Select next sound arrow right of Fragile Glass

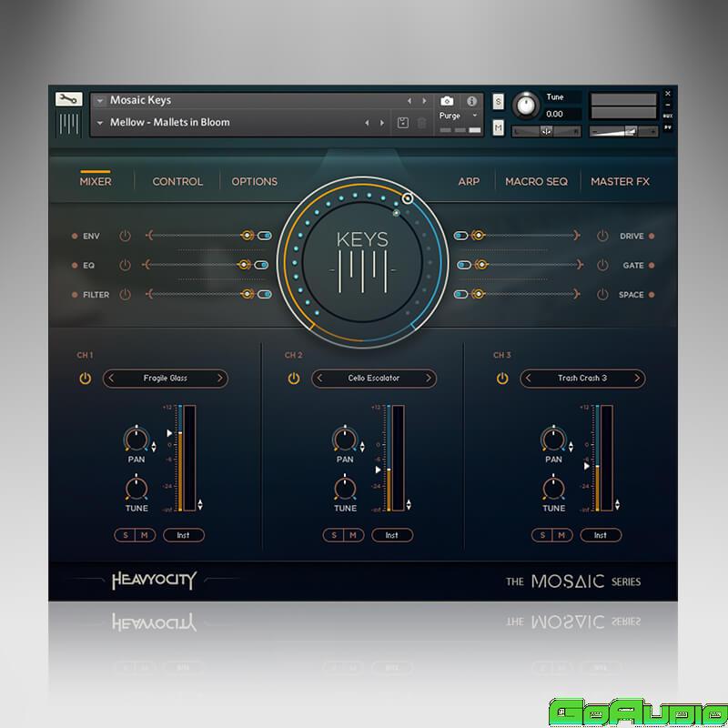(x=219, y=378)
